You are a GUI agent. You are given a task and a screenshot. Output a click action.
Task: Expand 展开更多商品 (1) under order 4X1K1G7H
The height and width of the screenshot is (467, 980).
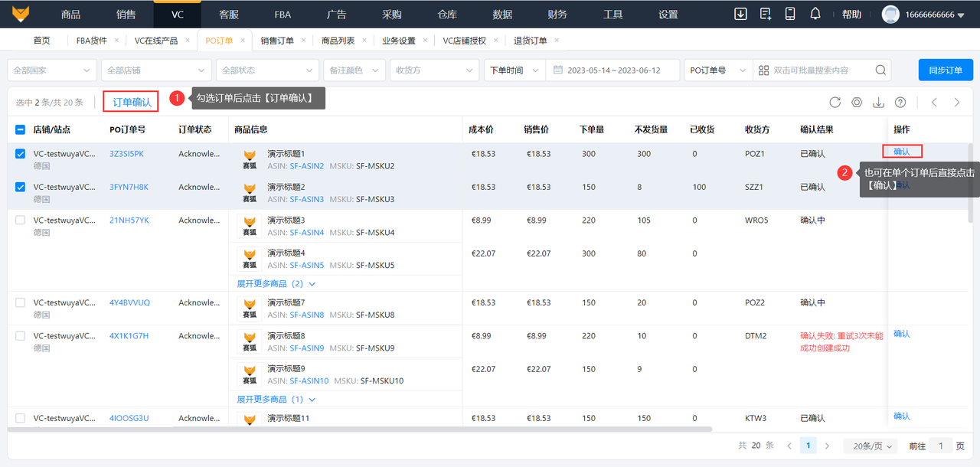click(276, 400)
